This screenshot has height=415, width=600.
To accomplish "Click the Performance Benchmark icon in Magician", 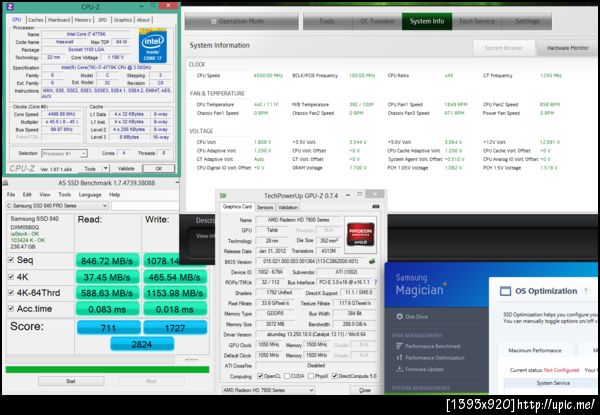I will pyautogui.click(x=399, y=346).
